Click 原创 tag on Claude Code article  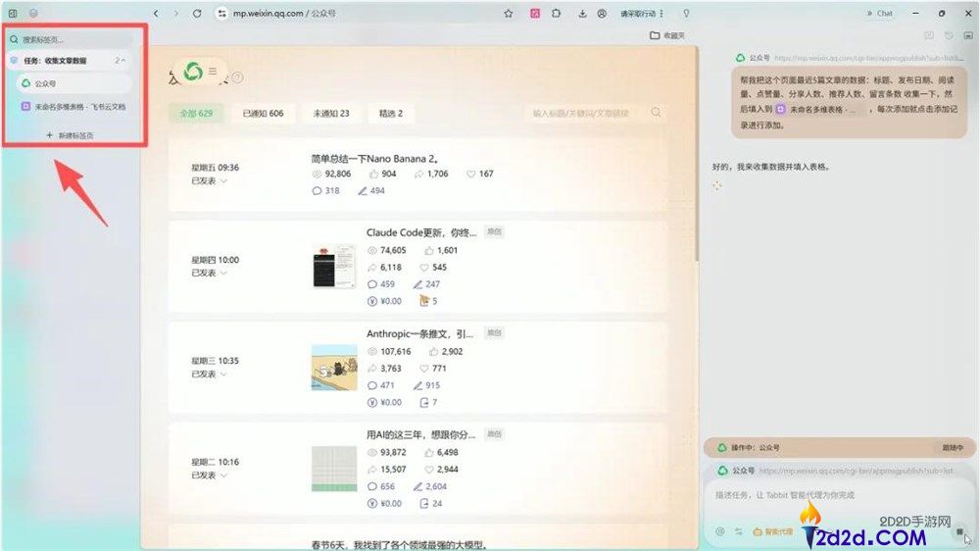pos(494,232)
